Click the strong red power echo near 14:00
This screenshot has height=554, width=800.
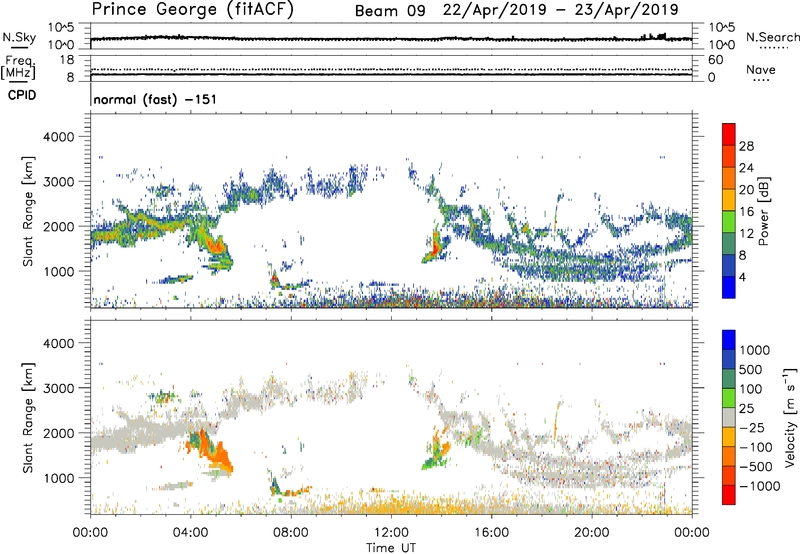435,246
